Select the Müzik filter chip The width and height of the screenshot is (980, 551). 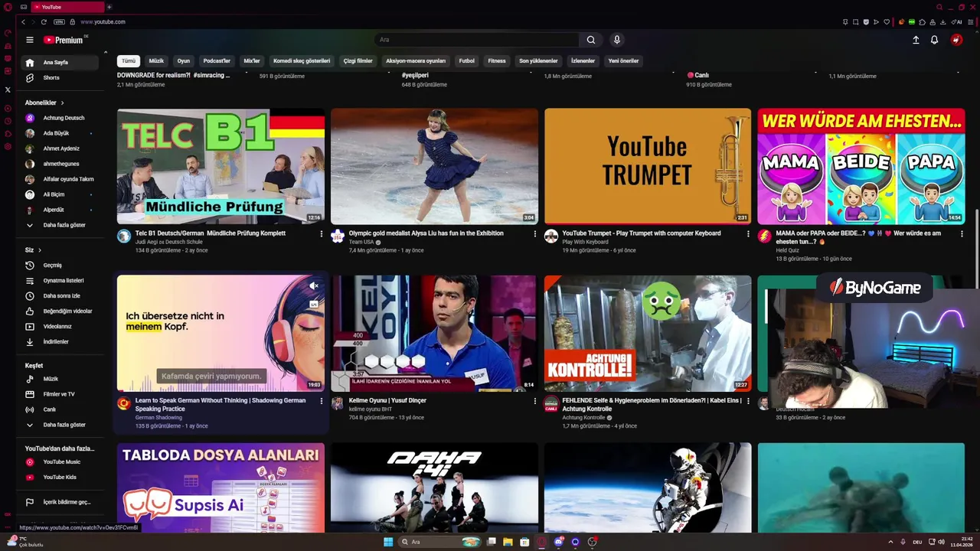pos(156,60)
